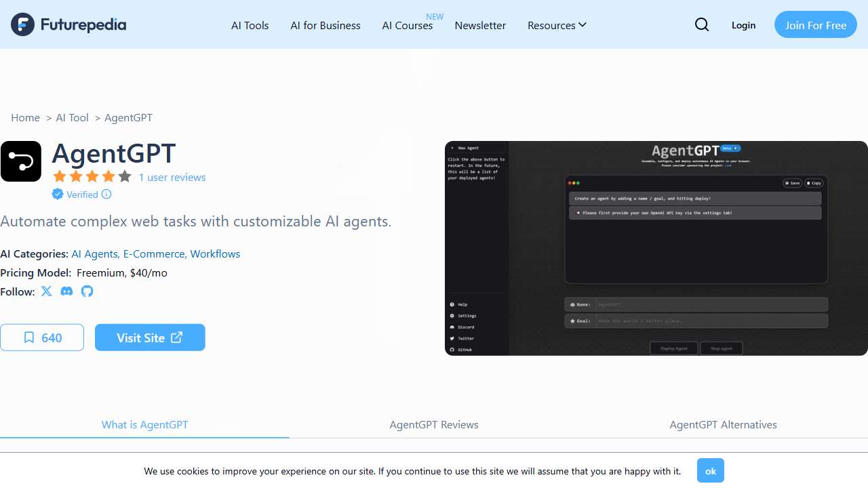868x488 pixels.
Task: Open the site search
Action: coord(702,24)
